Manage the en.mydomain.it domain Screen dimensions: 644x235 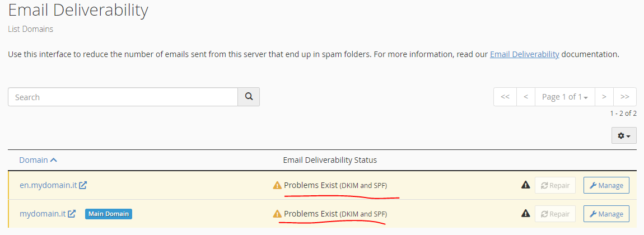coord(606,185)
